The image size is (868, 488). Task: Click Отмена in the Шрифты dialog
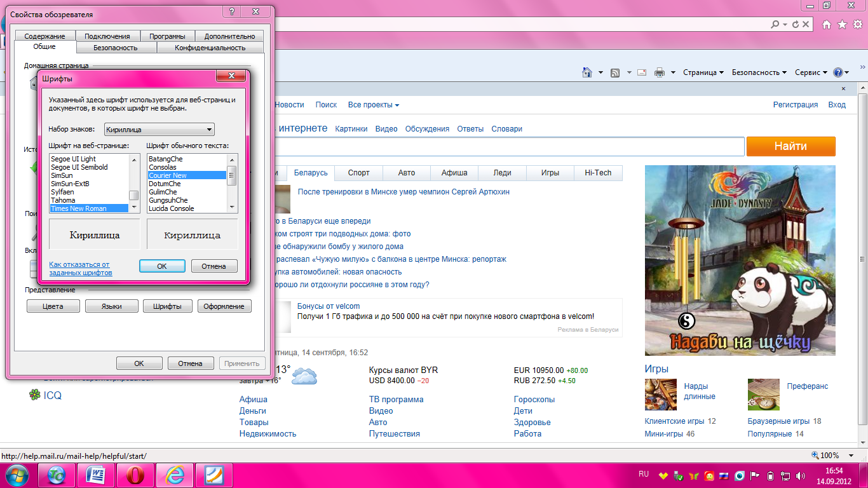click(214, 266)
